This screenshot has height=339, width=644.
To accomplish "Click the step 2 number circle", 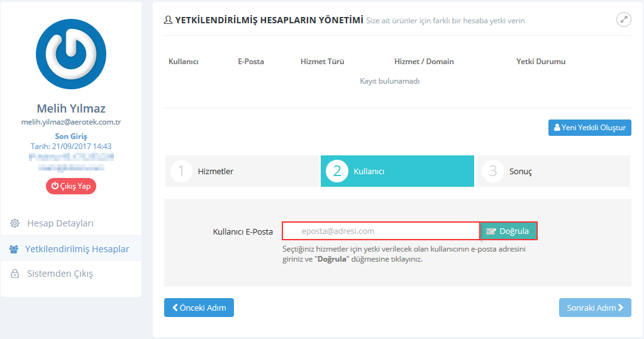I will click(x=337, y=171).
